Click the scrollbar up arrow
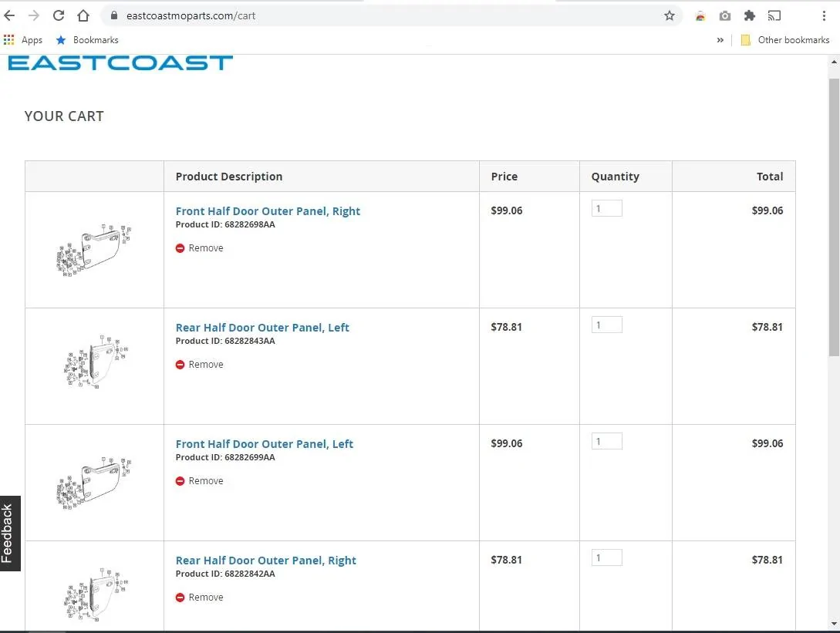 click(x=834, y=62)
